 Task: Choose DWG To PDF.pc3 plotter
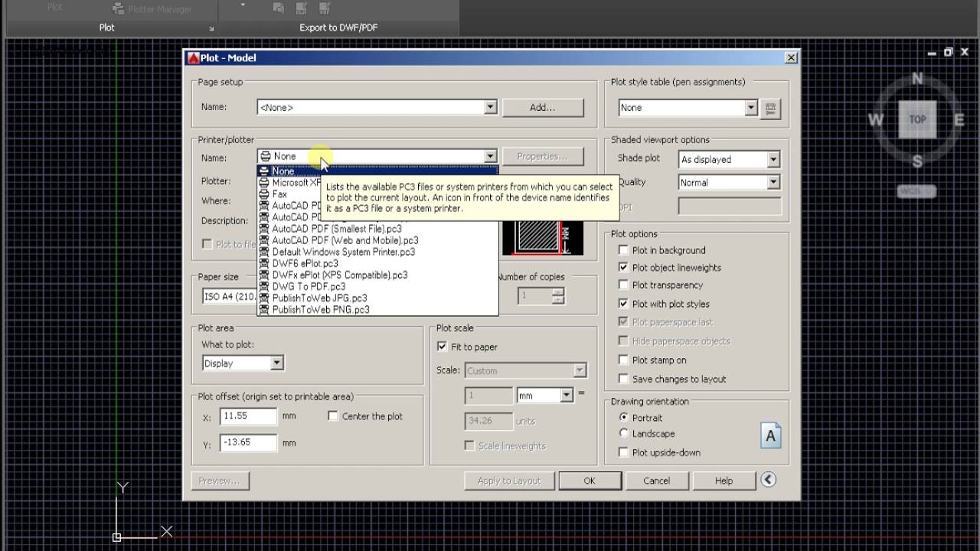[377, 286]
